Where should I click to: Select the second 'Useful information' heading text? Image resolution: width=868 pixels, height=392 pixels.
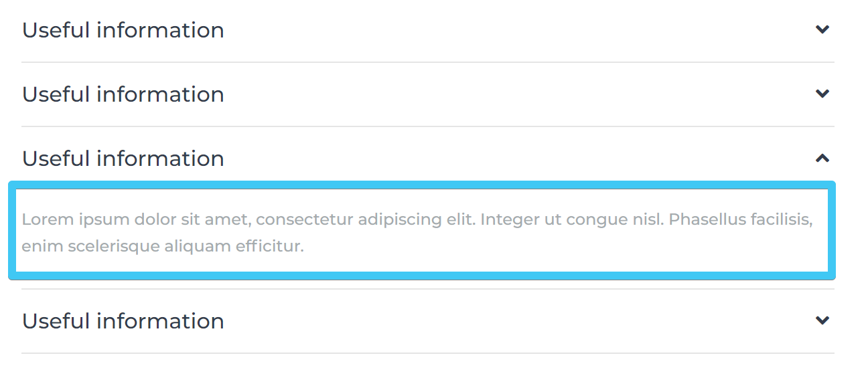tap(123, 94)
